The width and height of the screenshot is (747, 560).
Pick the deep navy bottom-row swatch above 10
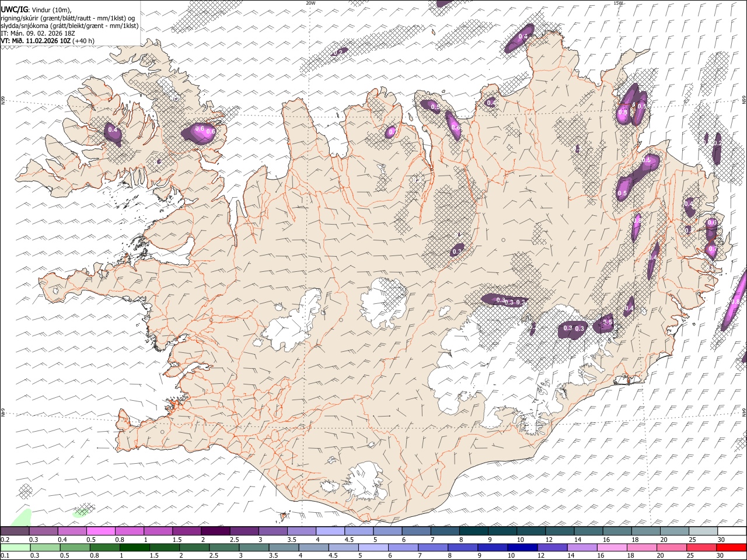click(x=522, y=547)
